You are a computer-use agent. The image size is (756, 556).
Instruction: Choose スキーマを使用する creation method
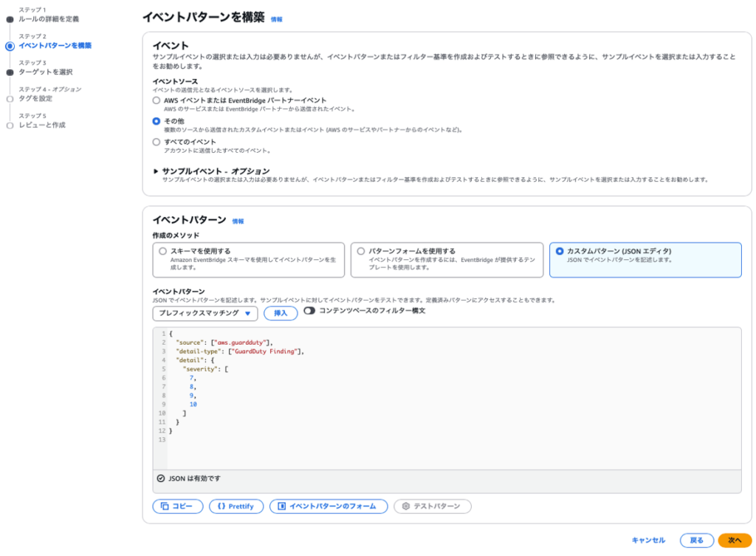click(x=163, y=251)
